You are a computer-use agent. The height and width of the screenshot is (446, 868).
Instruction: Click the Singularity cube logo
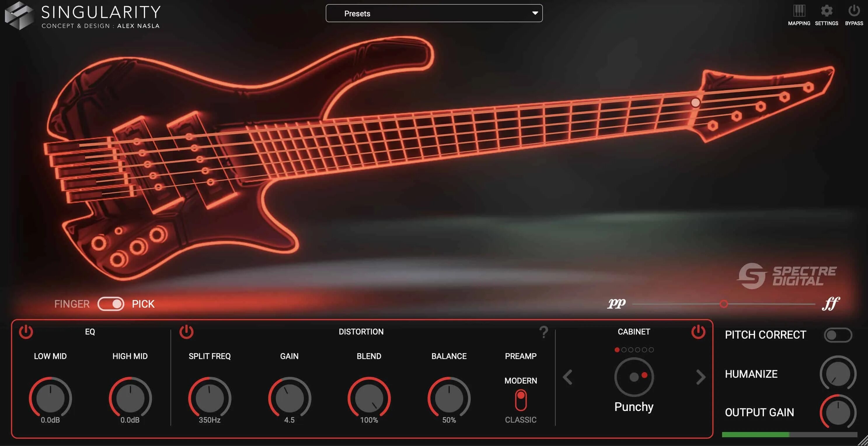[x=19, y=15]
